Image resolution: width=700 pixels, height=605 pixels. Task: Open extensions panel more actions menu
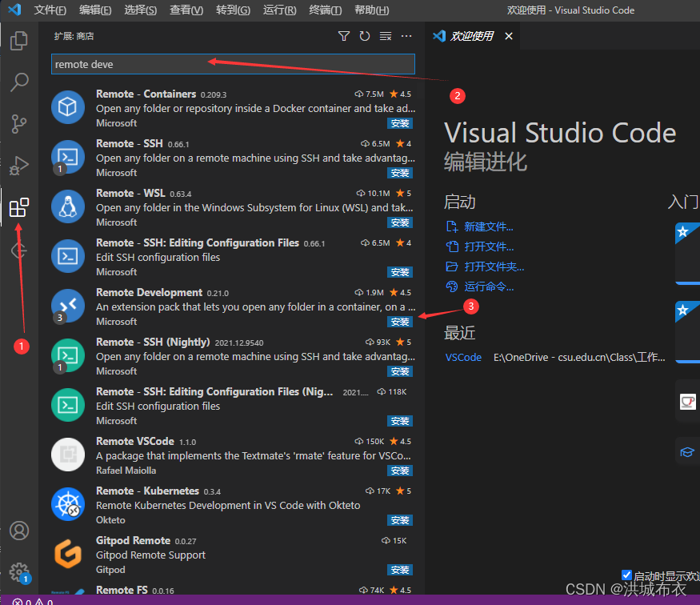pos(406,36)
